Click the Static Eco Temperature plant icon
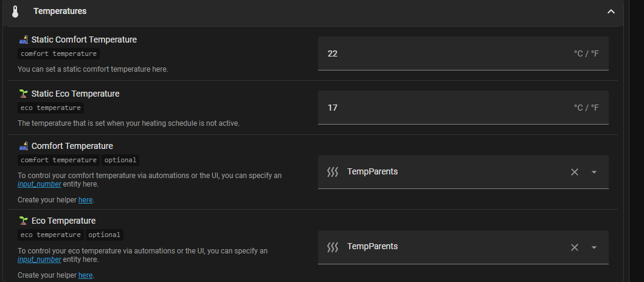644x282 pixels. 24,94
